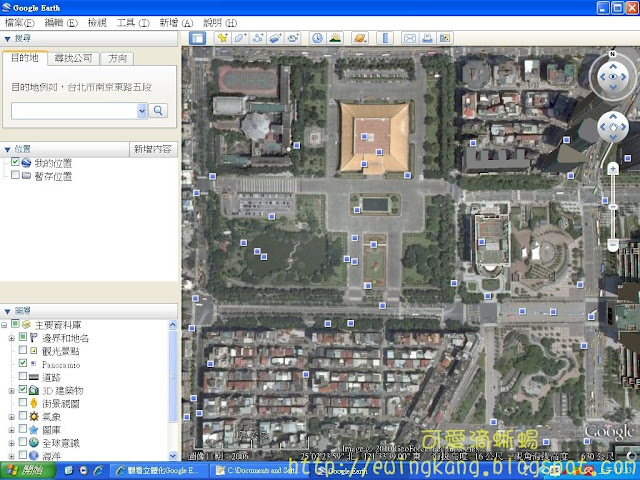Click the weather sun layer icon

(34, 416)
